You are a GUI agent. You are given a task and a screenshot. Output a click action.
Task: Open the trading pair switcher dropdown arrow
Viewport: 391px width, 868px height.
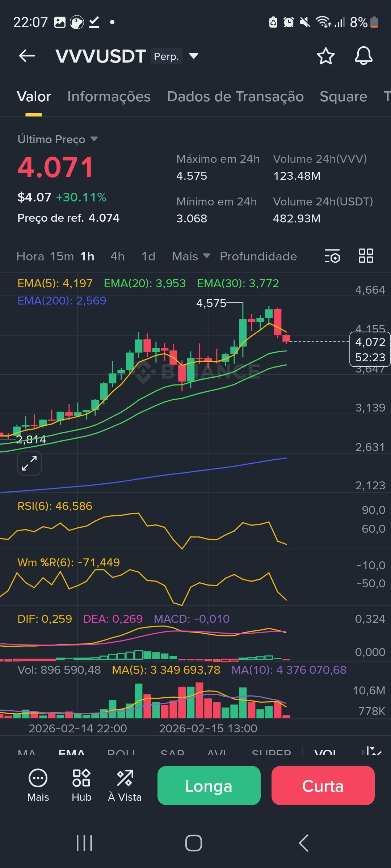pos(194,56)
